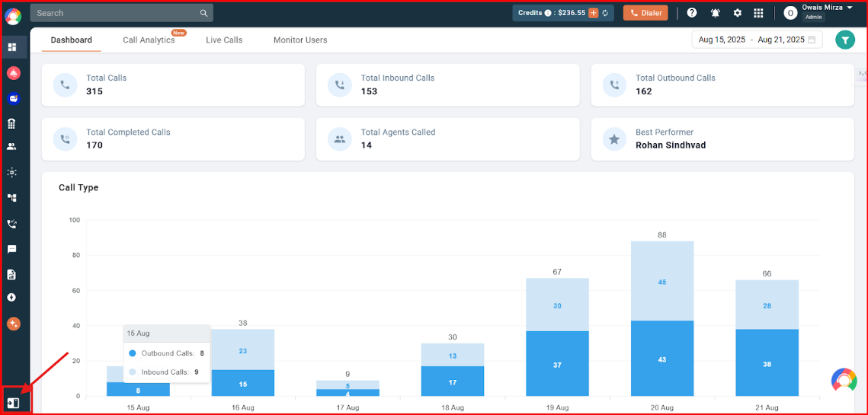Click the Total Inbound Calls phone icon
The width and height of the screenshot is (868, 415).
(340, 85)
